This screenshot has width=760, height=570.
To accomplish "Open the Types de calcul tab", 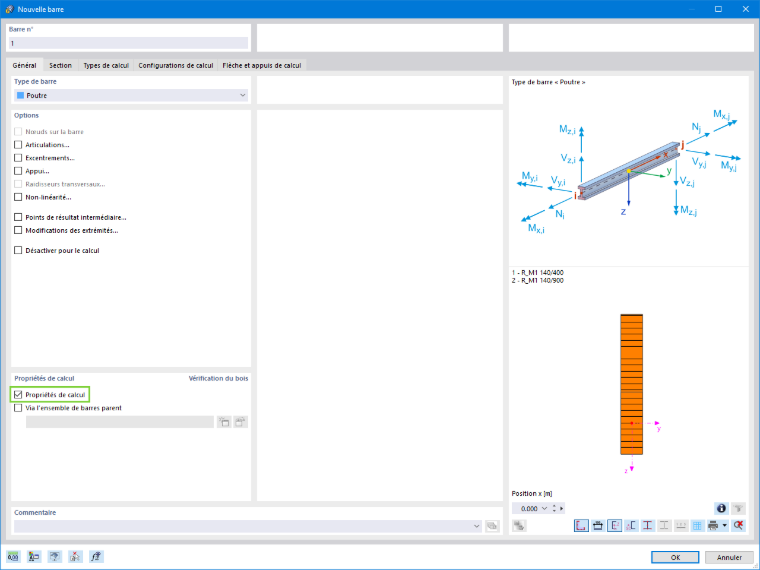I will [106, 65].
